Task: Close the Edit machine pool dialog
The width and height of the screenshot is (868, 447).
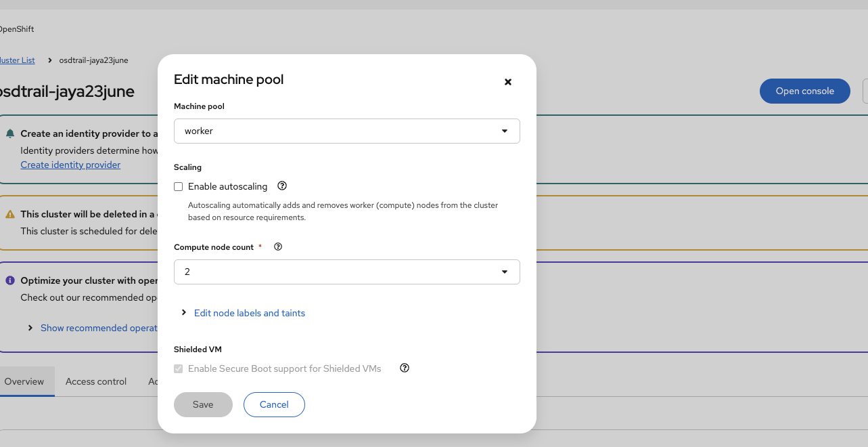Action: (x=508, y=82)
